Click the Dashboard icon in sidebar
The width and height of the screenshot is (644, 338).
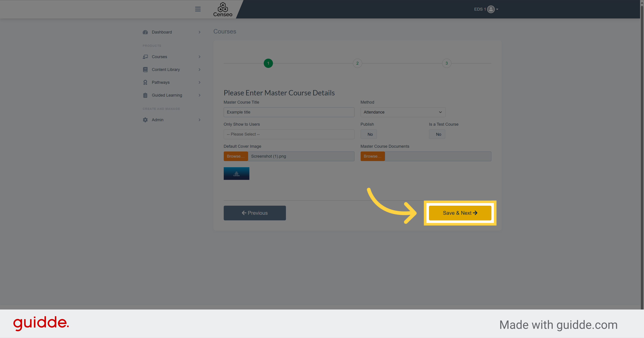146,32
